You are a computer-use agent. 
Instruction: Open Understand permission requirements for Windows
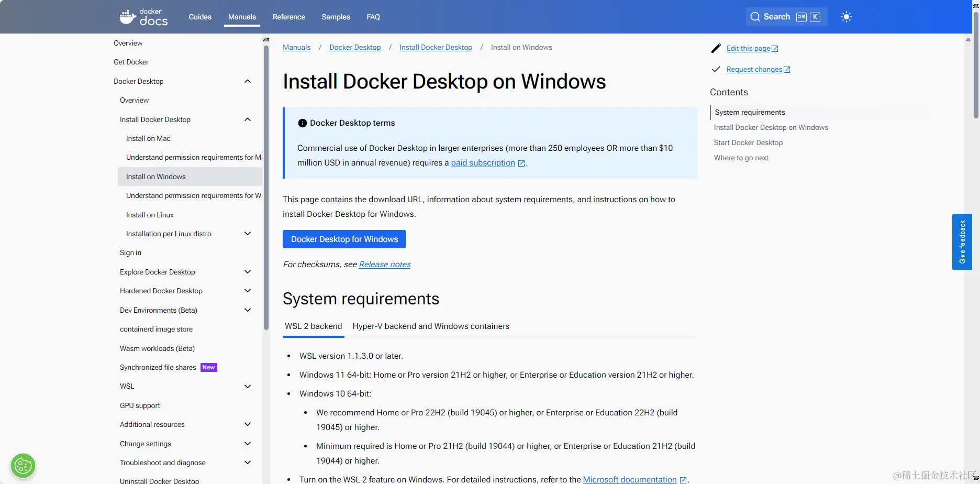tap(194, 195)
